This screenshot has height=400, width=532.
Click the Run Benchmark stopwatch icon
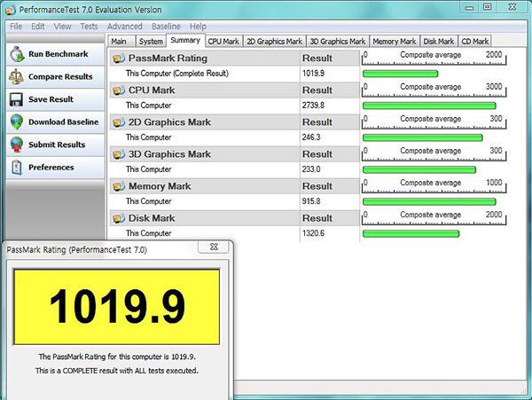pyautogui.click(x=17, y=54)
